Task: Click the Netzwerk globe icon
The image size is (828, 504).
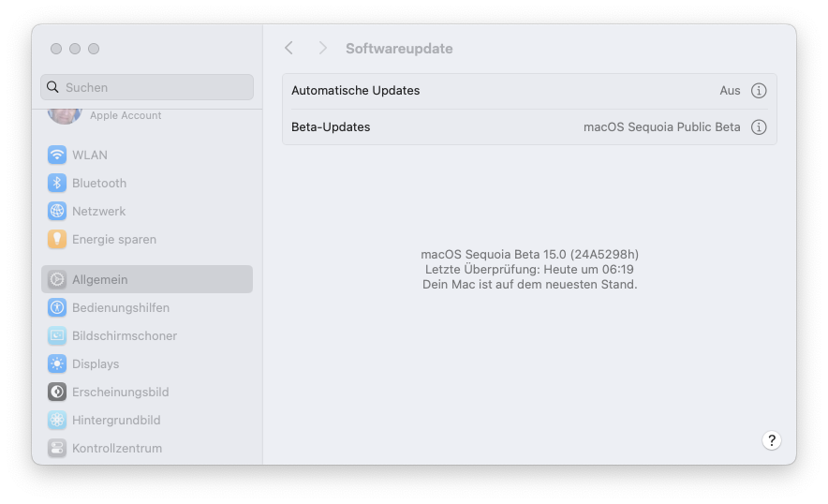Action: (x=57, y=212)
